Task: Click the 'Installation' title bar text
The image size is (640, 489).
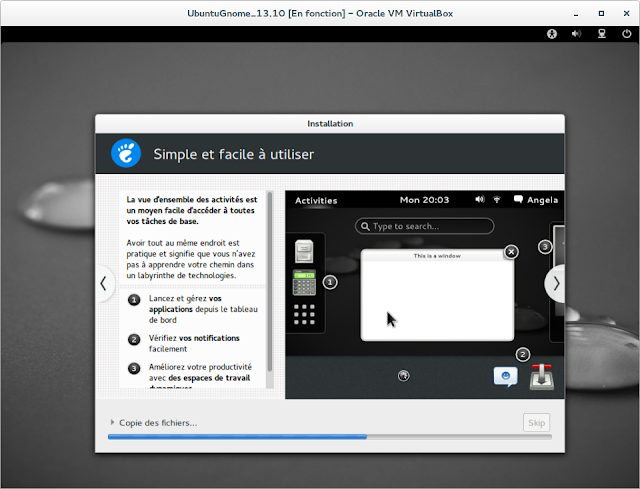Action: 330,124
